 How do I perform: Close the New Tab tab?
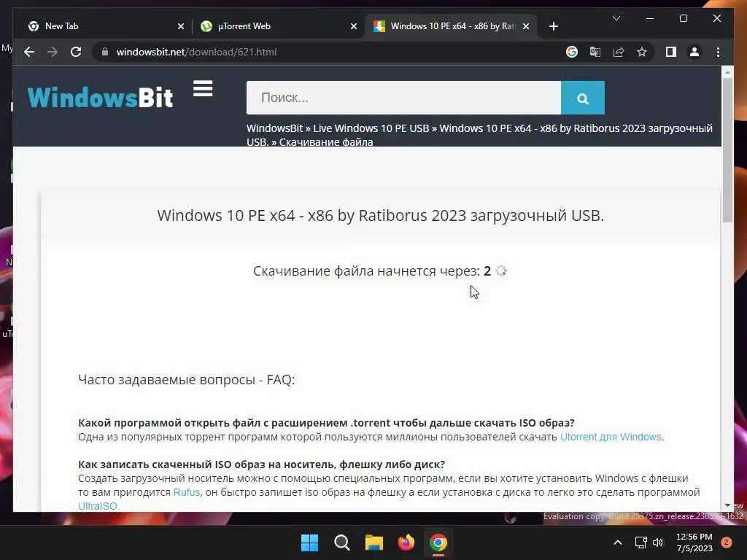[181, 27]
